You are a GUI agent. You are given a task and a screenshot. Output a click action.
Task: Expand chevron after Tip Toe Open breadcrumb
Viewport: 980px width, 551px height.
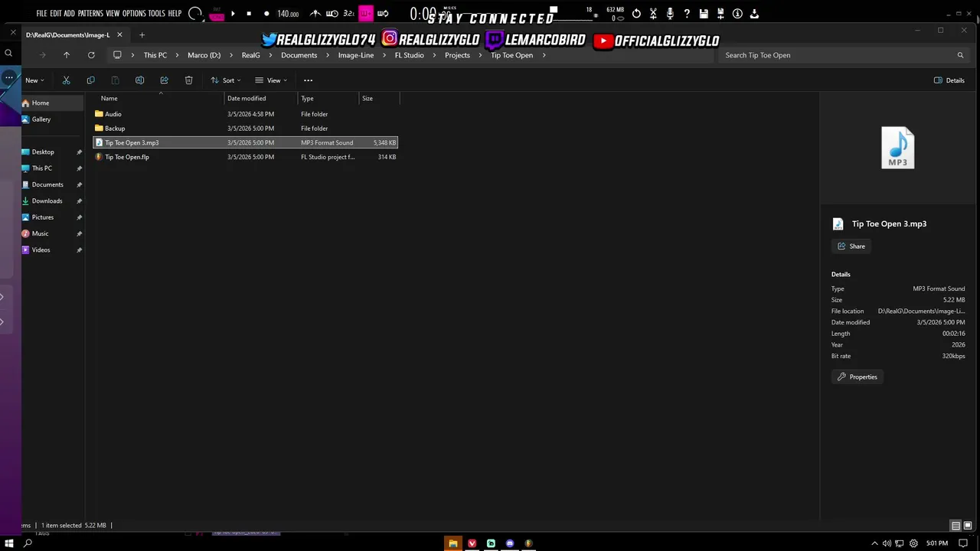tap(544, 55)
